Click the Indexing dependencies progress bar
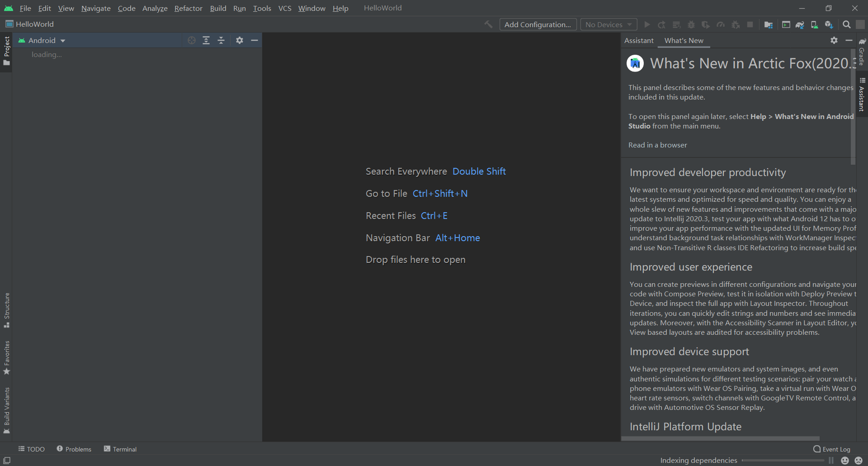Viewport: 868px width, 466px height. point(783,461)
